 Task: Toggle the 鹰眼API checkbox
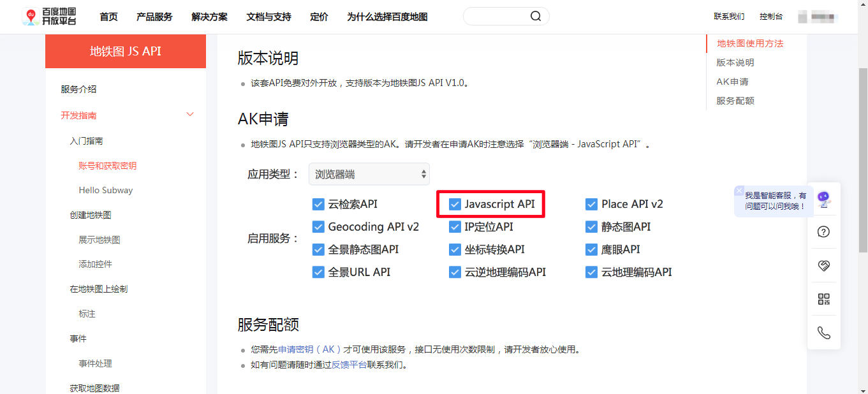point(592,249)
